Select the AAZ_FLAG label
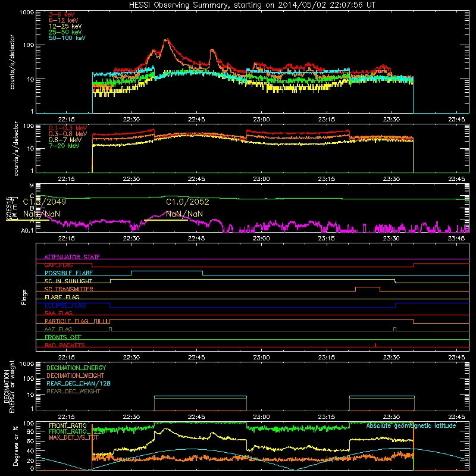The height and width of the screenshot is (476, 476). click(58, 330)
